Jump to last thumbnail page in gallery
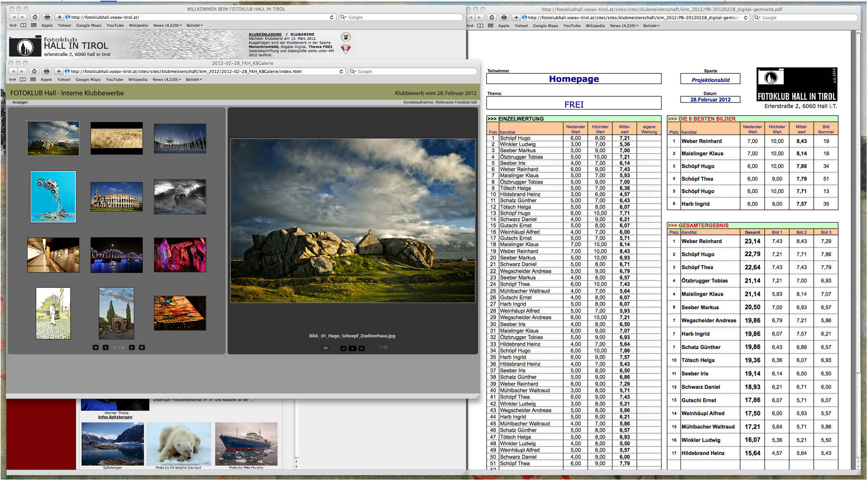Image resolution: width=868 pixels, height=481 pixels. [x=141, y=348]
